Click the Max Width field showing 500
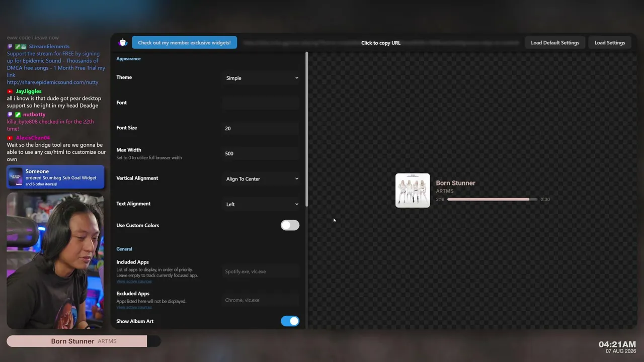 pos(262,153)
